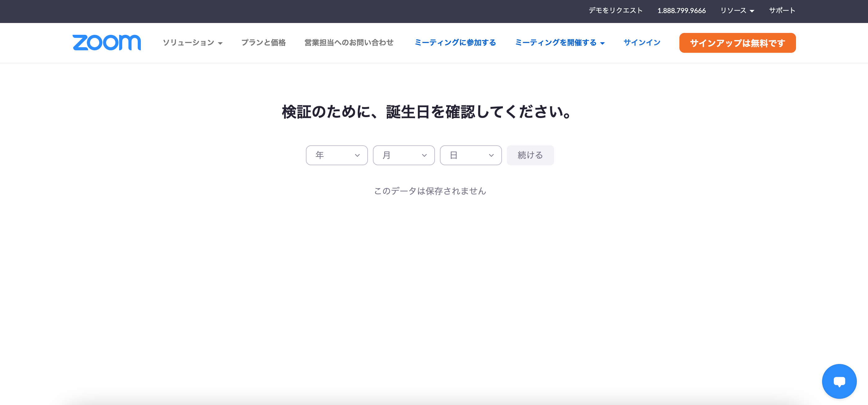Click the Zoom logo
The width and height of the screenshot is (868, 405).
click(106, 43)
